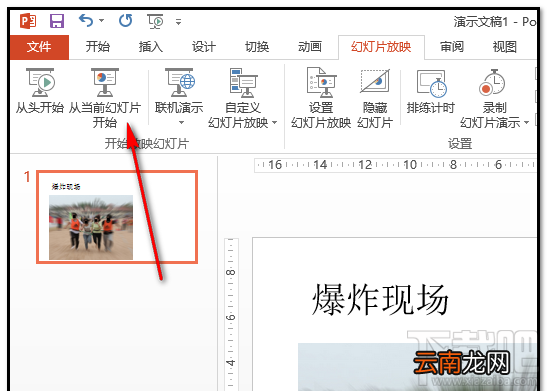The image size is (547, 391).
Task: Click the 联机演示 label text
Action: (x=179, y=107)
